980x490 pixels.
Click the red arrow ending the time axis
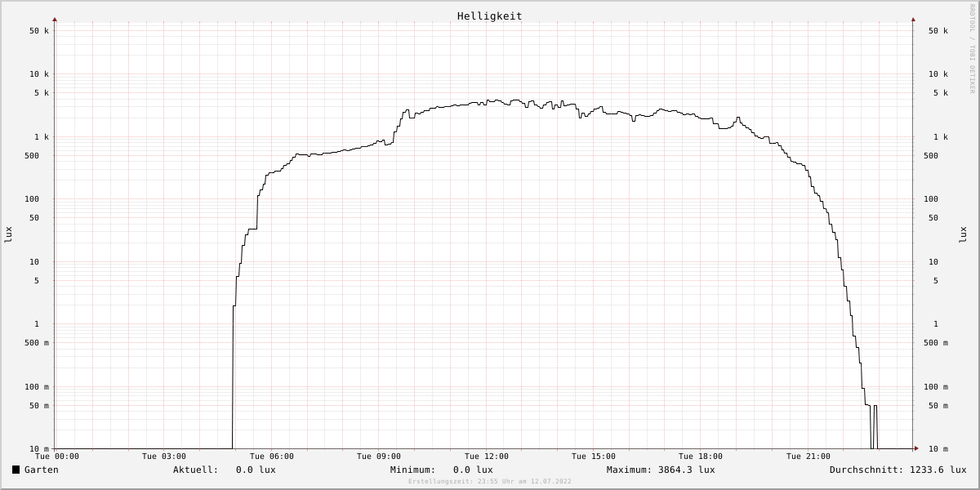click(916, 448)
